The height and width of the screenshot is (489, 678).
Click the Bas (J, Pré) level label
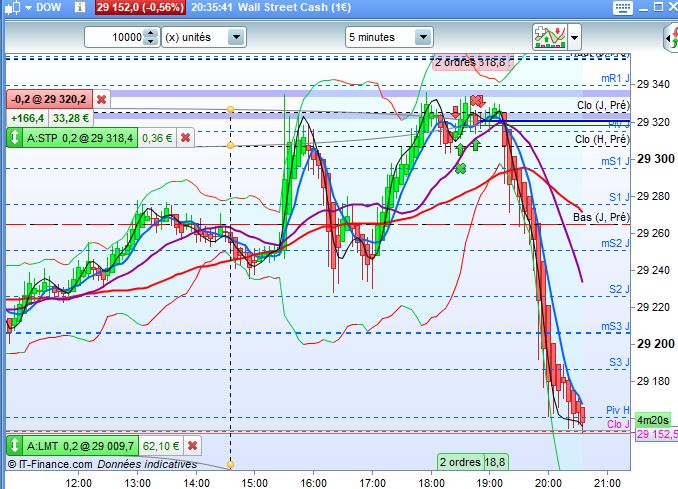pyautogui.click(x=601, y=217)
